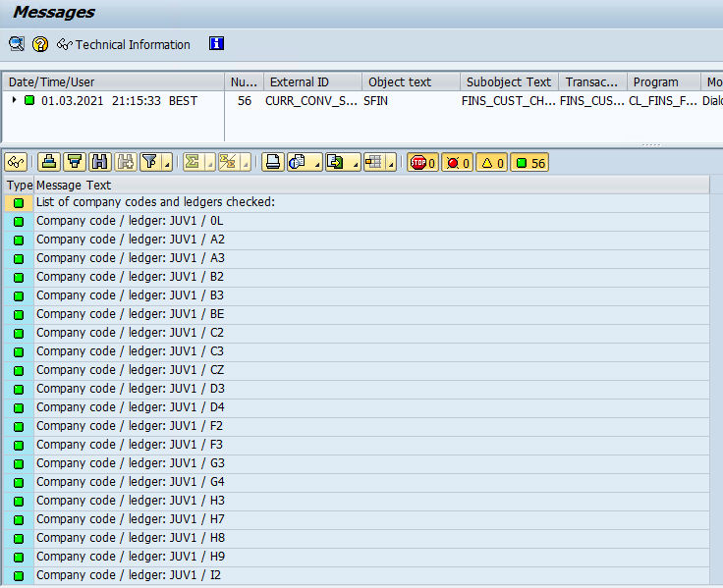This screenshot has width=723, height=588.
Task: Click the Choose Layout grid icon
Action: (374, 162)
